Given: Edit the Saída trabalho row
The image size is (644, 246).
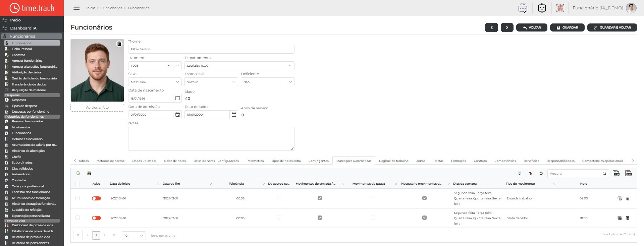Looking at the screenshot, I should [x=620, y=218].
